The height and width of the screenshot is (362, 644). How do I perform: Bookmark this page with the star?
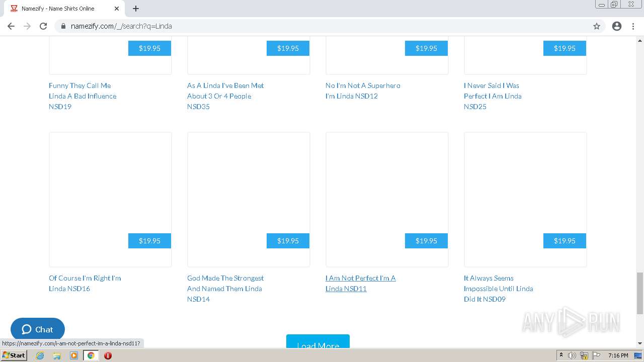(x=597, y=26)
